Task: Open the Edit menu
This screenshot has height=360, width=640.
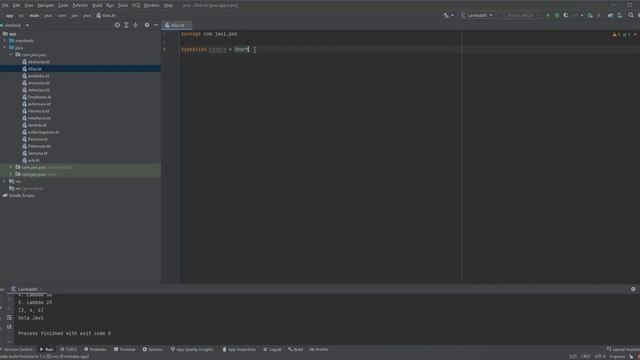Action: 16,5
